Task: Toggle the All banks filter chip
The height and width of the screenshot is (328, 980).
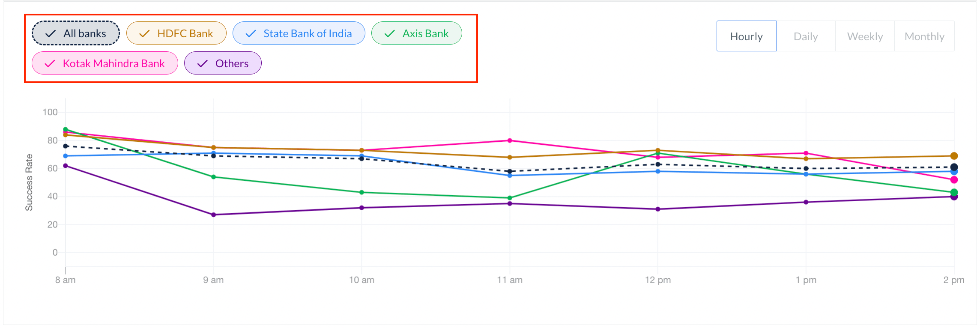Action: pos(76,33)
